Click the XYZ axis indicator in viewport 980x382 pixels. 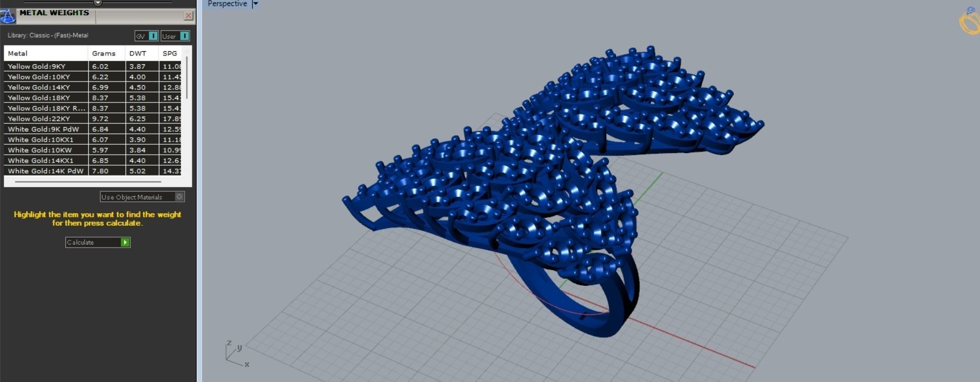point(237,354)
